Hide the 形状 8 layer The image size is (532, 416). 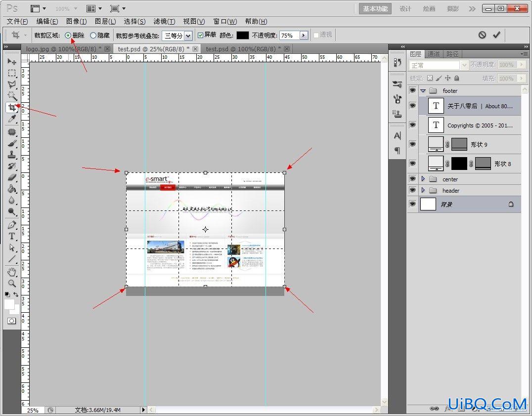click(412, 164)
